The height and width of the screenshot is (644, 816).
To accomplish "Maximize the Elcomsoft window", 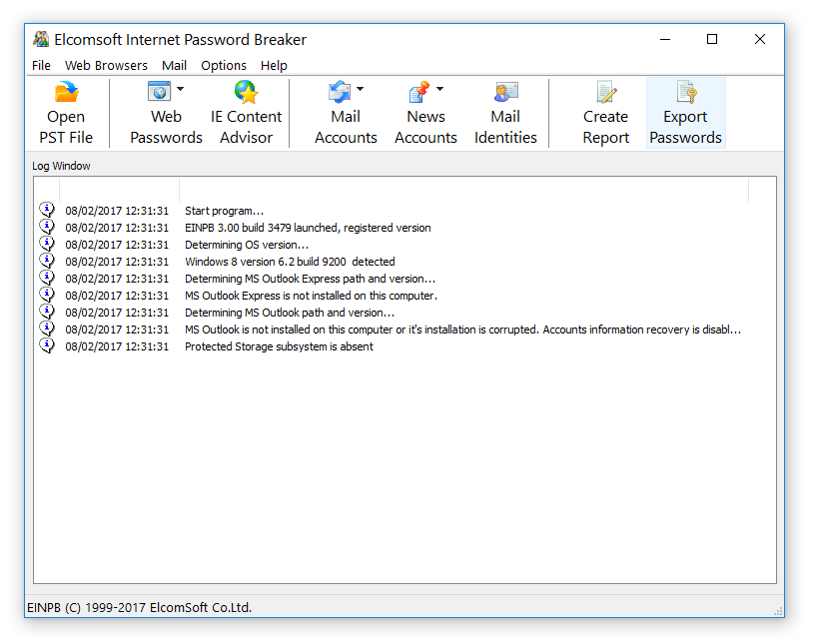I will pos(712,40).
